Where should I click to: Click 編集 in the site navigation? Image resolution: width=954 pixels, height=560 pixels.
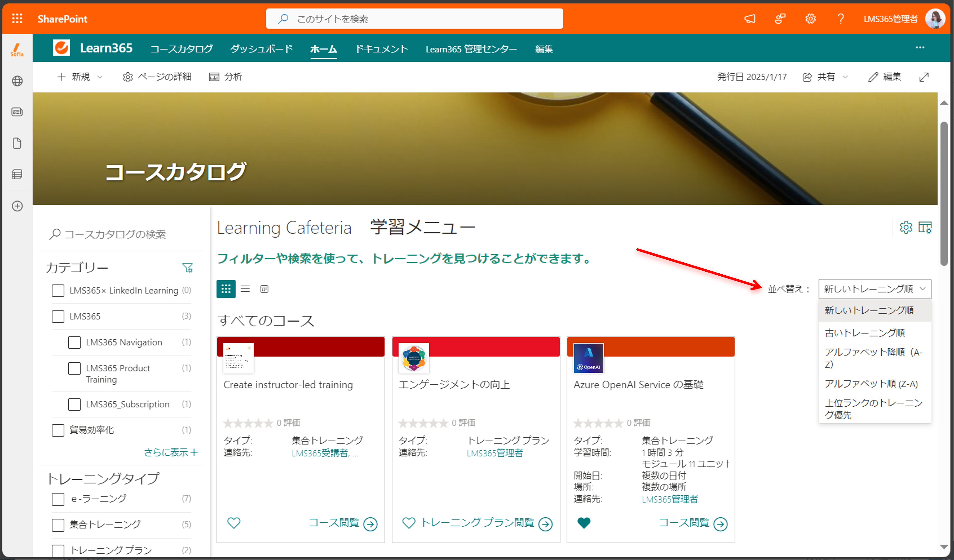[544, 49]
